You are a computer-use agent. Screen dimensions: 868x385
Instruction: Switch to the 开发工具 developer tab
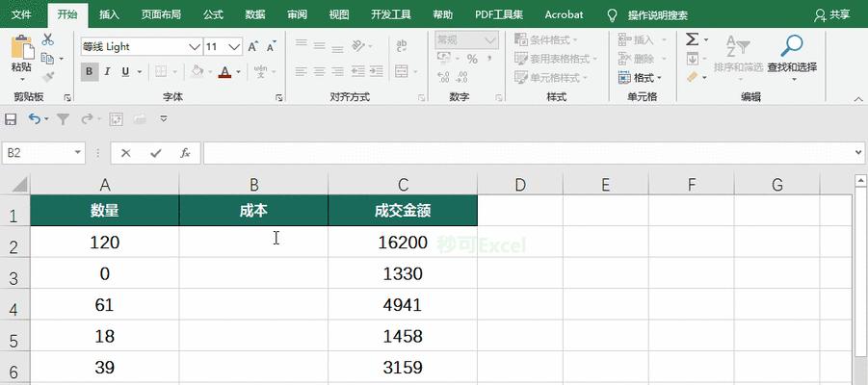click(x=391, y=14)
